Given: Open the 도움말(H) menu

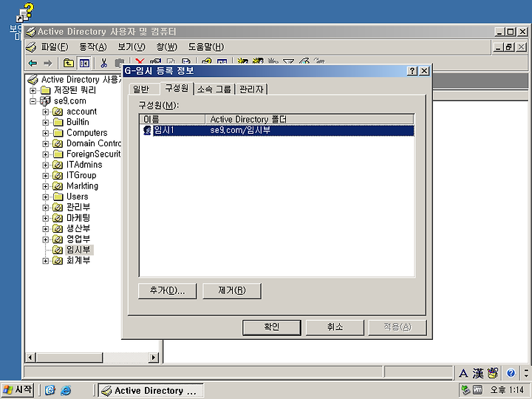Looking at the screenshot, I should (x=206, y=47).
